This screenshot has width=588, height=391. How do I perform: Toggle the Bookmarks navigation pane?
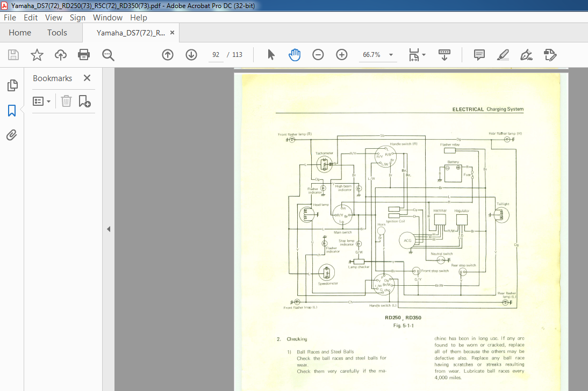tap(12, 111)
